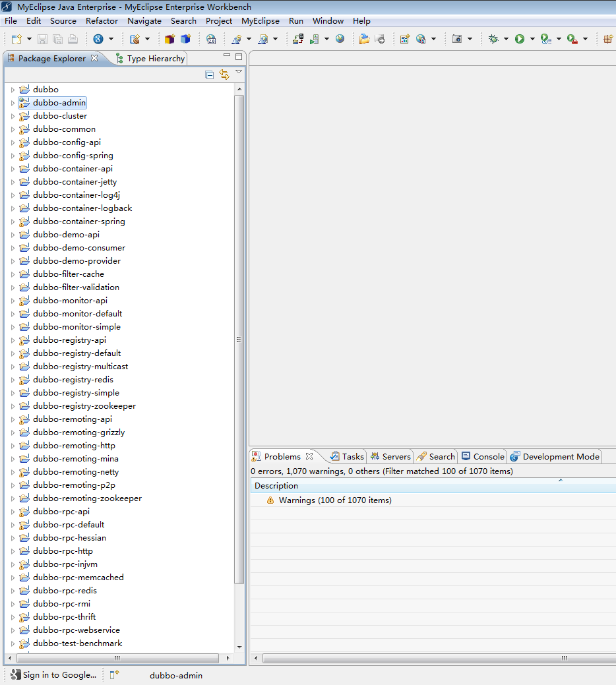This screenshot has height=685, width=616.
Task: Click the second search-style wizard toolbar icon
Action: click(263, 40)
